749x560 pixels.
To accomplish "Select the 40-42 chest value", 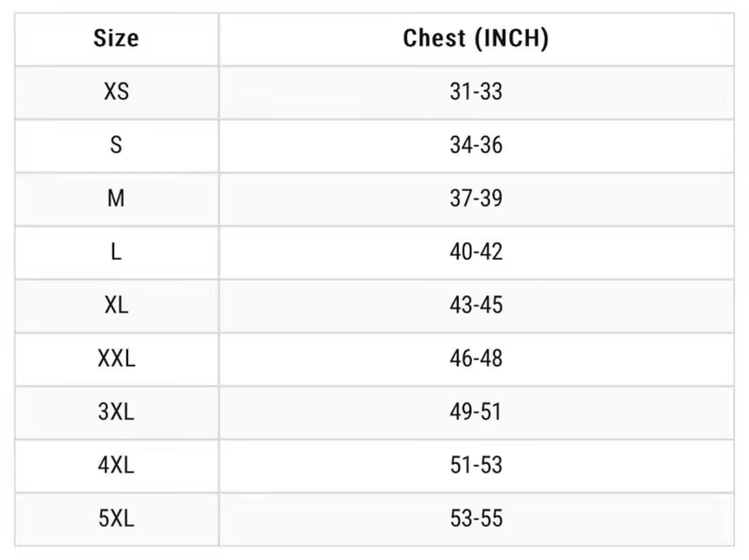I will coord(476,252).
